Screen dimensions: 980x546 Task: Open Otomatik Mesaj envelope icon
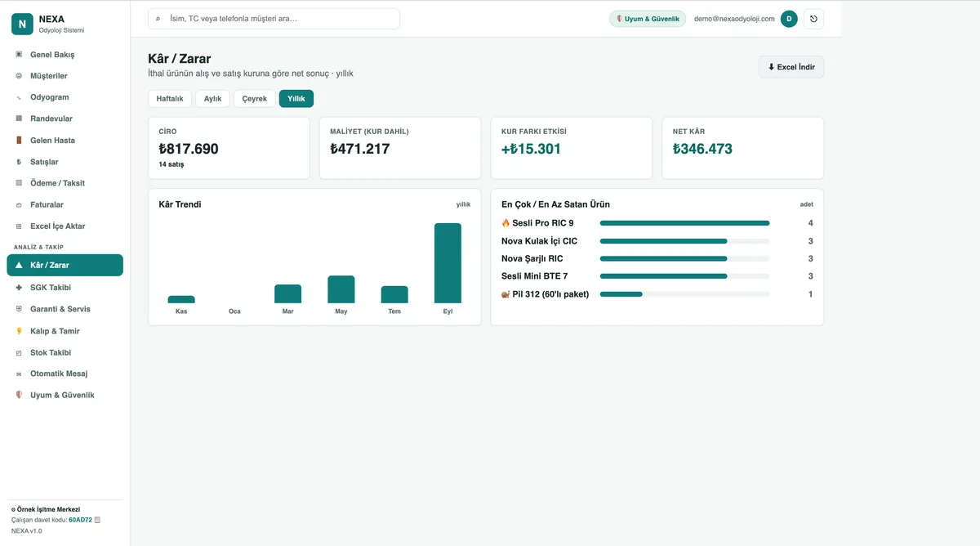[19, 374]
